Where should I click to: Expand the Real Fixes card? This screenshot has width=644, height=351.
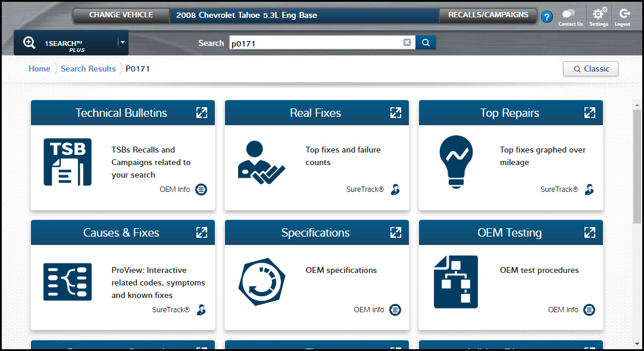coord(396,113)
